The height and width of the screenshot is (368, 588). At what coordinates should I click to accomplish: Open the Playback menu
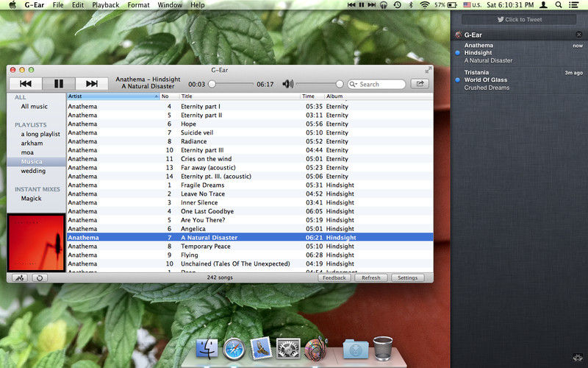[106, 5]
